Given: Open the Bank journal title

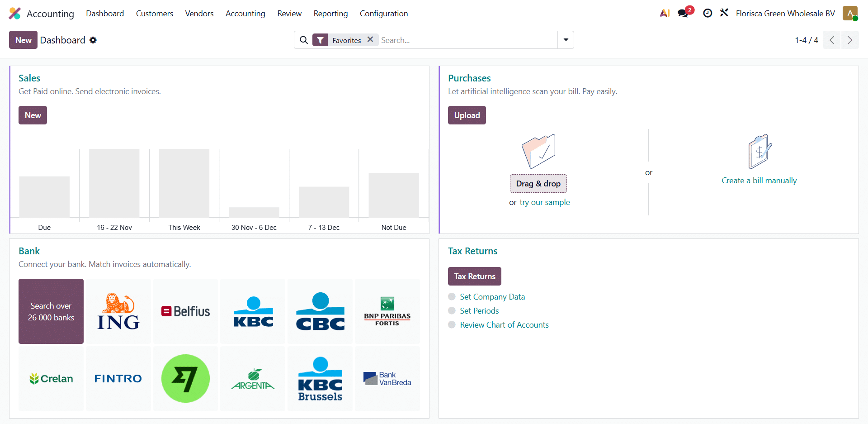Looking at the screenshot, I should coord(29,251).
